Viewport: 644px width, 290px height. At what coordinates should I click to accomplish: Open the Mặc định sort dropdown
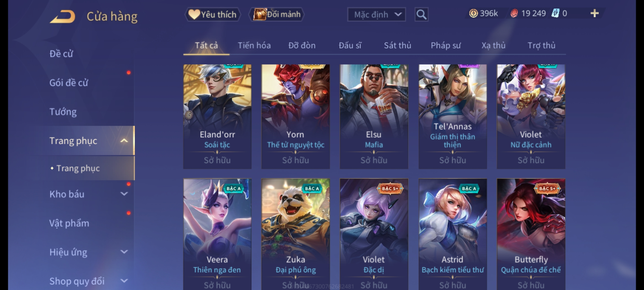tap(376, 15)
